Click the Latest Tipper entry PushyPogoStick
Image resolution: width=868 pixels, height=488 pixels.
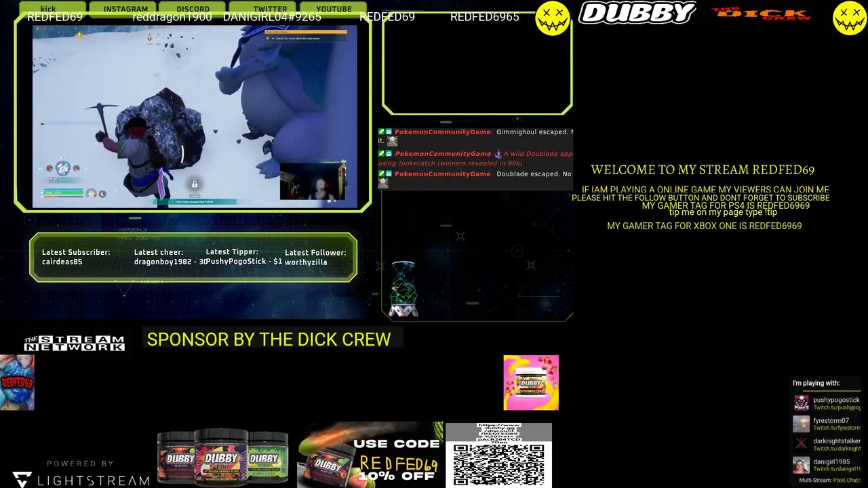(x=244, y=261)
